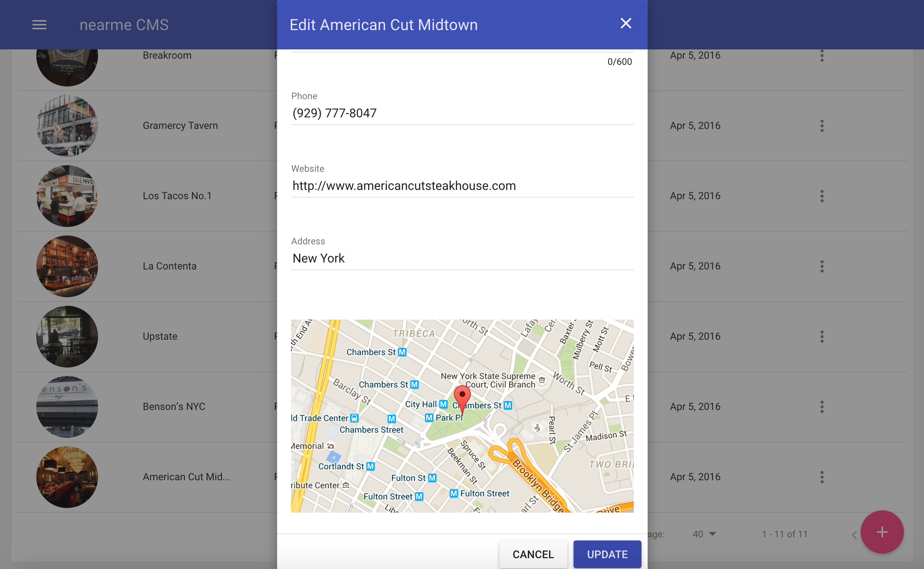This screenshot has width=924, height=569.
Task: Open the overflow menu for Upstate row
Action: pos(822,336)
